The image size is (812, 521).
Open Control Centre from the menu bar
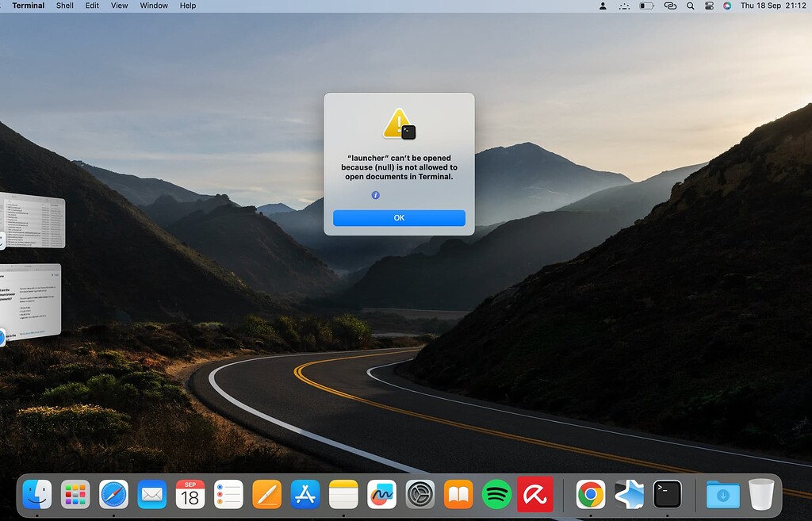(708, 6)
